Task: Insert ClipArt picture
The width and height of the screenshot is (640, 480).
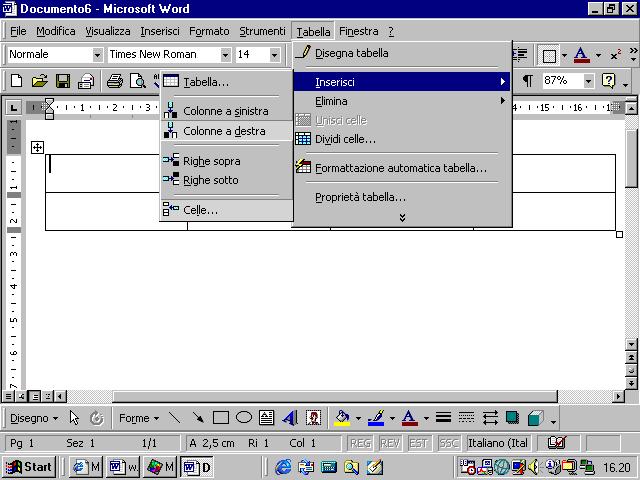Action: (313, 418)
